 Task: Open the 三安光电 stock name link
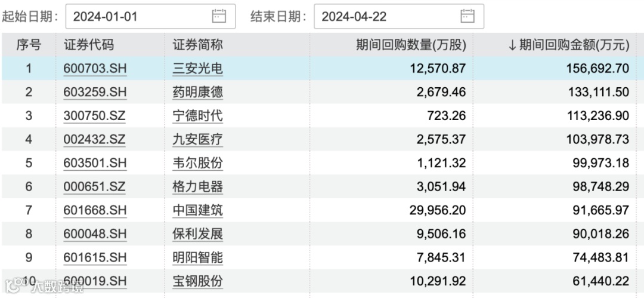(197, 68)
